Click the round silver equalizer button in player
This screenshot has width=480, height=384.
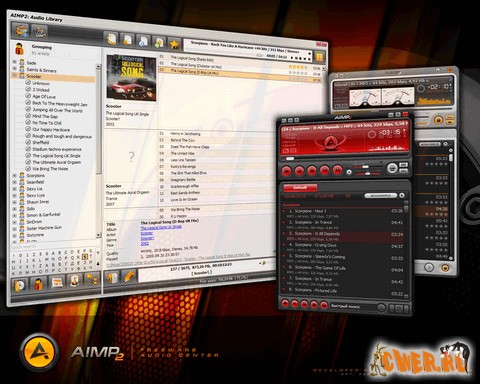point(392,168)
